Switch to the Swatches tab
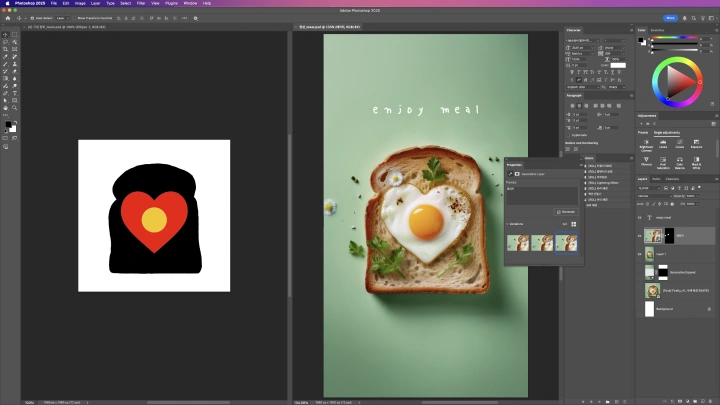 pyautogui.click(x=658, y=30)
